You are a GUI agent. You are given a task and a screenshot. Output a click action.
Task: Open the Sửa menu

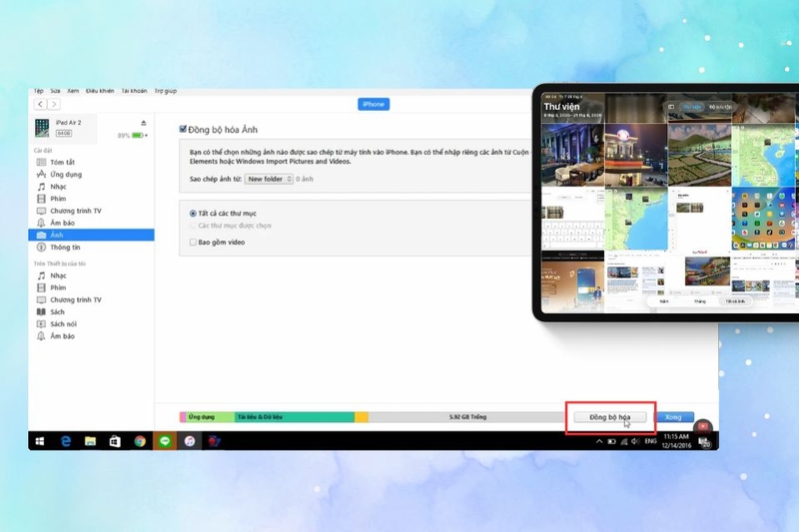point(55,91)
